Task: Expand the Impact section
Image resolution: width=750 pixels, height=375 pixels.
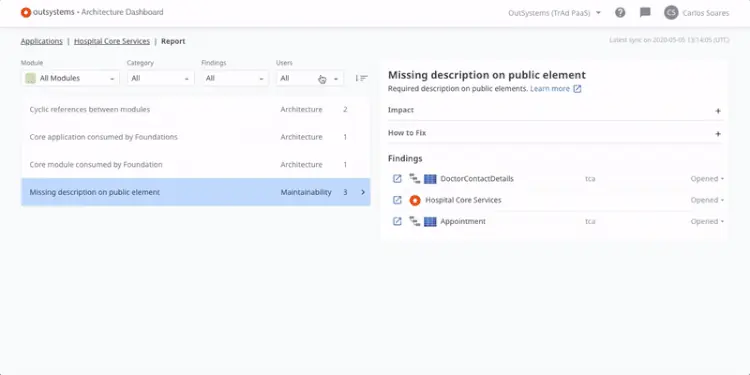Action: coord(717,111)
